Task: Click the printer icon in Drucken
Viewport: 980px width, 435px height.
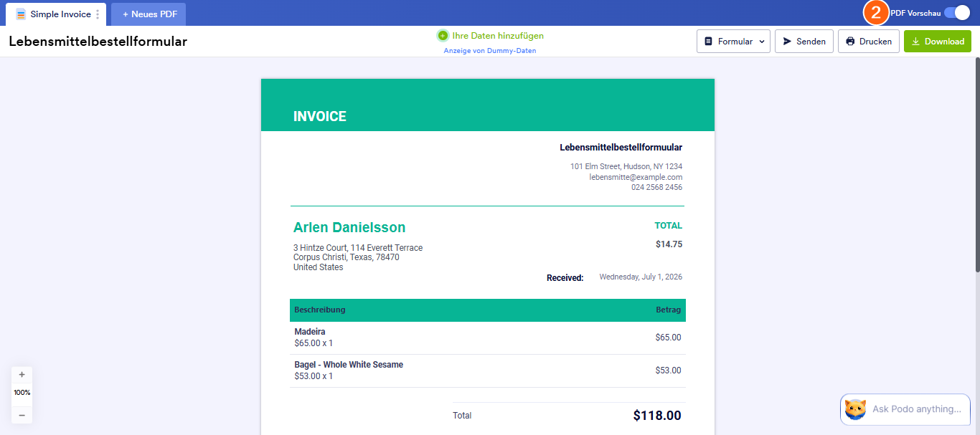Action: 850,42
